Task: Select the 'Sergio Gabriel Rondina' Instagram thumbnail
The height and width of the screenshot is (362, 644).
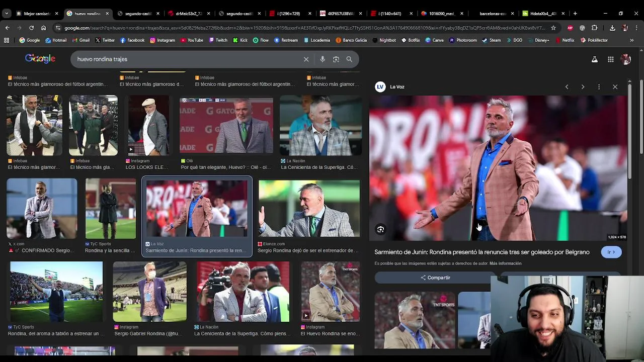Action: coord(149,292)
